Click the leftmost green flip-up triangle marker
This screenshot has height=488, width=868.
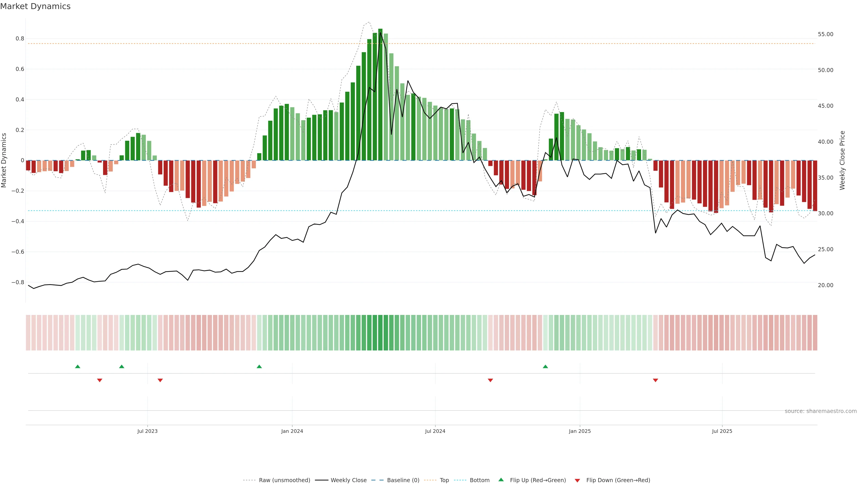coord(78,366)
